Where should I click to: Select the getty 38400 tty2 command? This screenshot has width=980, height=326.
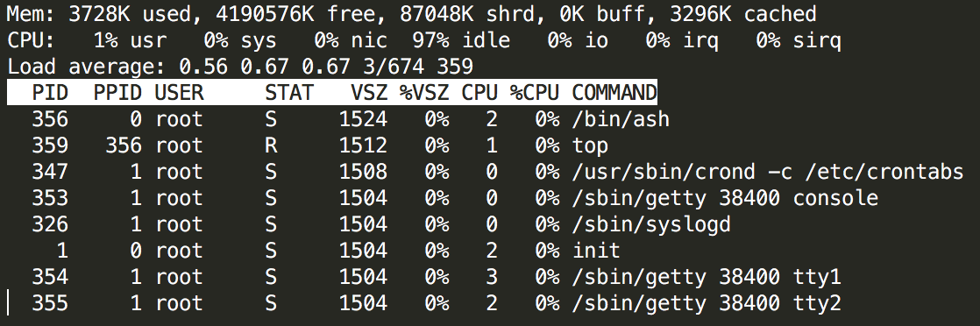coord(707,303)
